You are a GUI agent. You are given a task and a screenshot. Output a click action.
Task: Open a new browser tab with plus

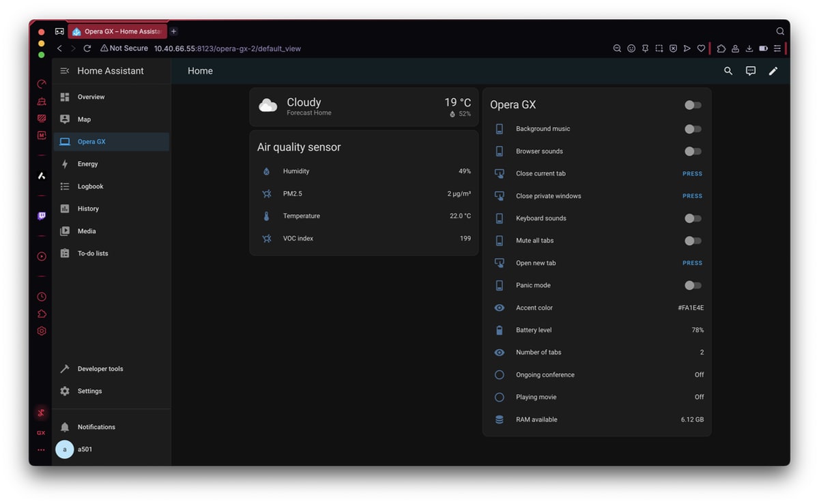(x=173, y=31)
